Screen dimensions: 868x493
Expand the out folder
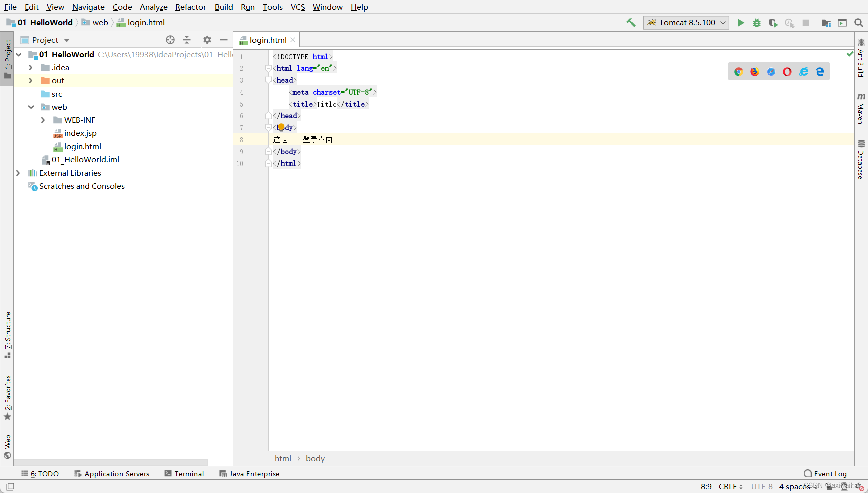[31, 80]
